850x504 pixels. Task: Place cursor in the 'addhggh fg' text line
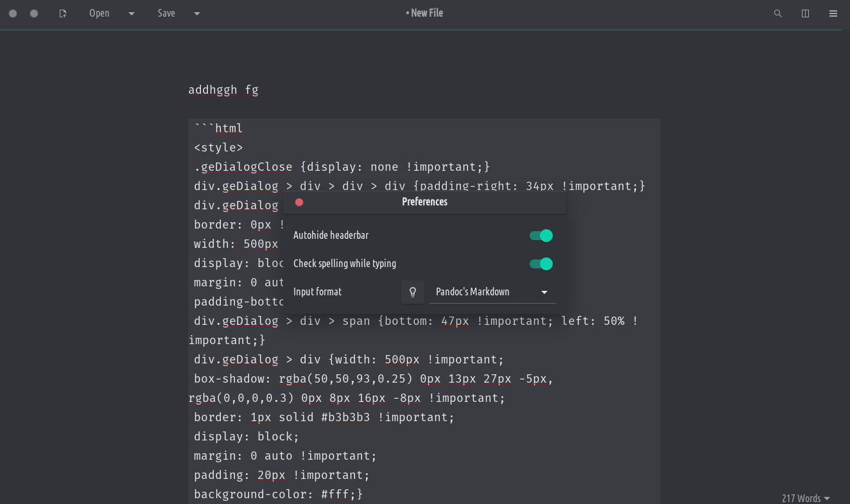223,90
